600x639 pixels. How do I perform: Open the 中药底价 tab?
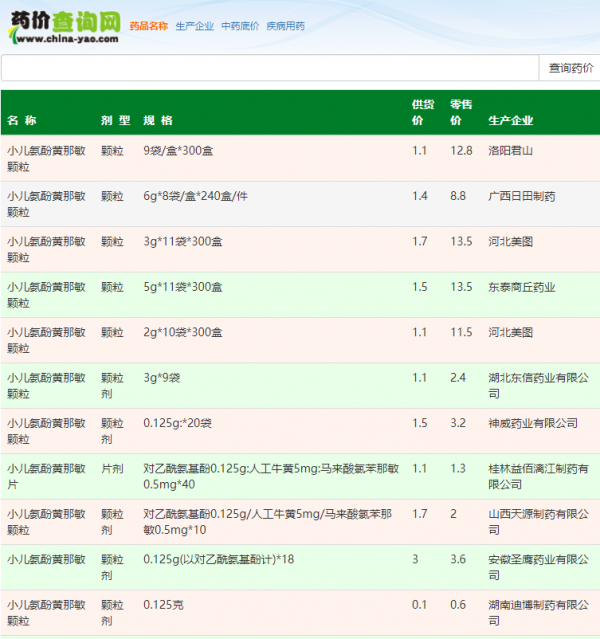pos(240,26)
